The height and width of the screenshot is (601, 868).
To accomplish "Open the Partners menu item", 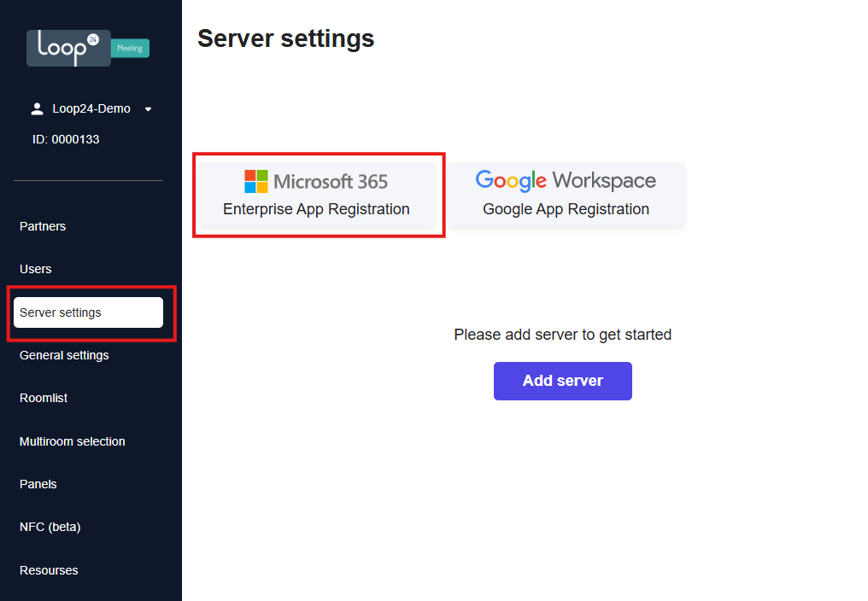I will point(43,226).
